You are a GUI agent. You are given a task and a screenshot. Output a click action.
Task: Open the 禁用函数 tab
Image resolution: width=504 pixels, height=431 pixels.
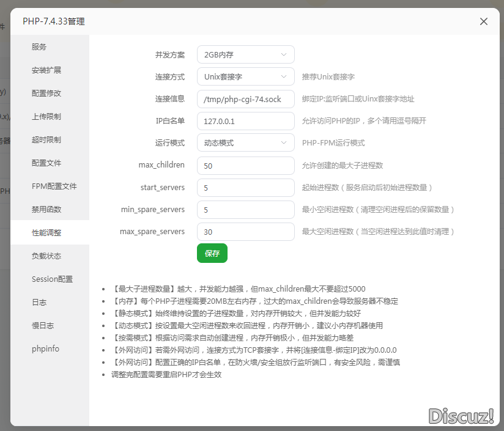46,210
